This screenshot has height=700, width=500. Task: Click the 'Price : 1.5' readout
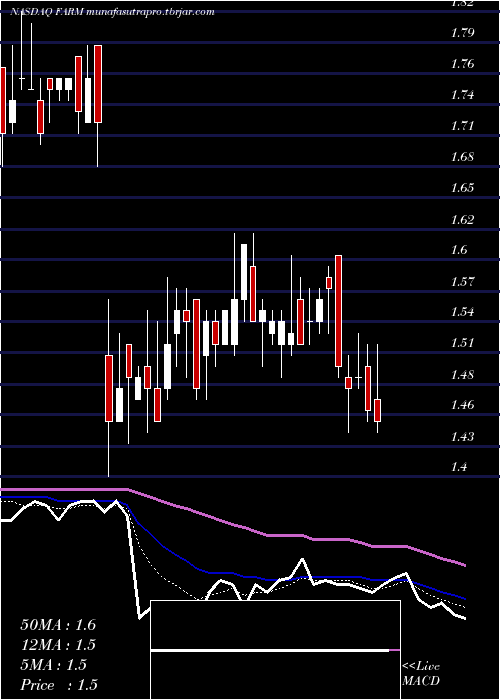pos(59,685)
